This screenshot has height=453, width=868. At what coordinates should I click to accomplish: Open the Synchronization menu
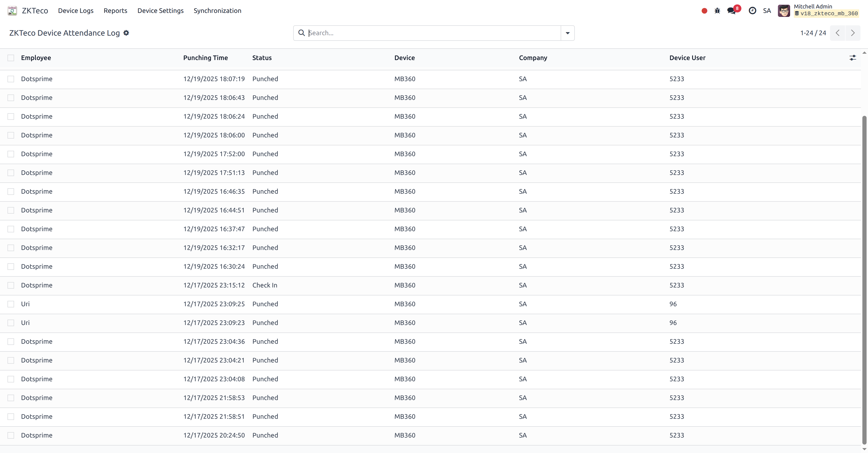point(217,11)
